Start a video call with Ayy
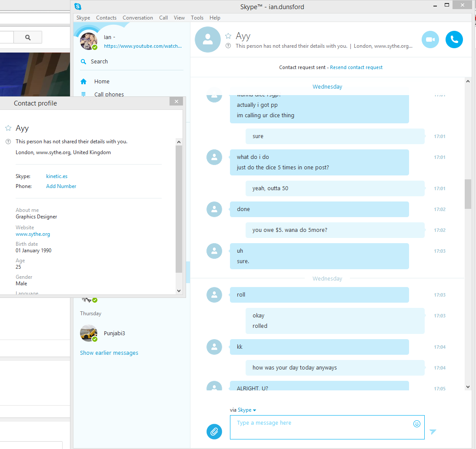 [x=430, y=40]
